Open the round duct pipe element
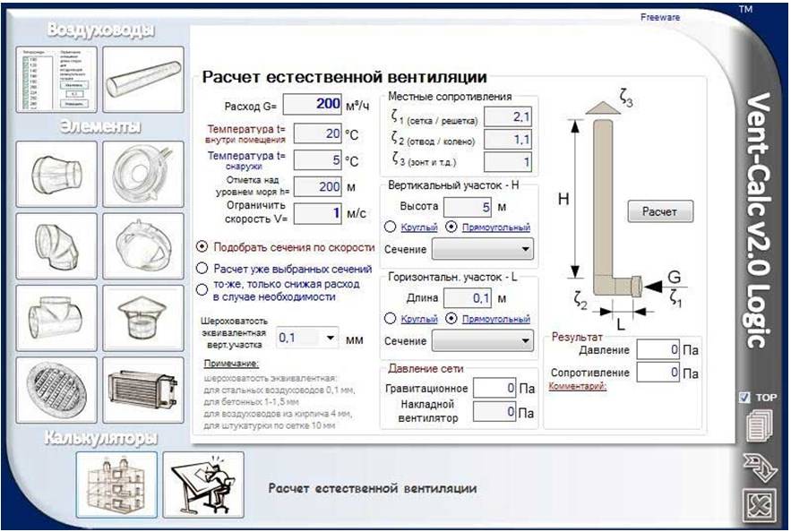This screenshot has width=791, height=532. pyautogui.click(x=143, y=80)
